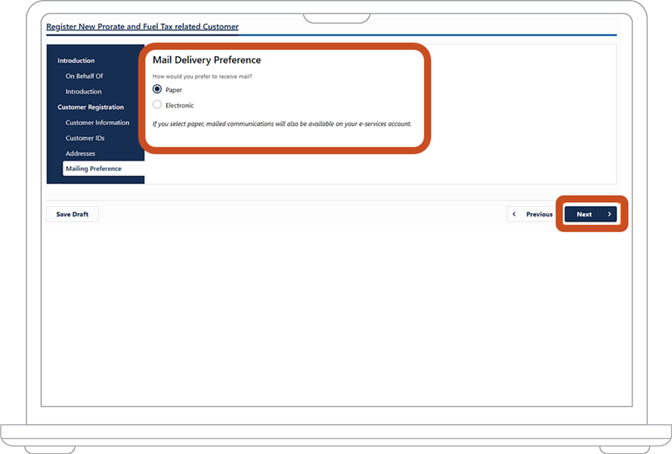This screenshot has height=454, width=672.
Task: Click the 'How would you prefer to receive mail?' label
Action: click(202, 76)
